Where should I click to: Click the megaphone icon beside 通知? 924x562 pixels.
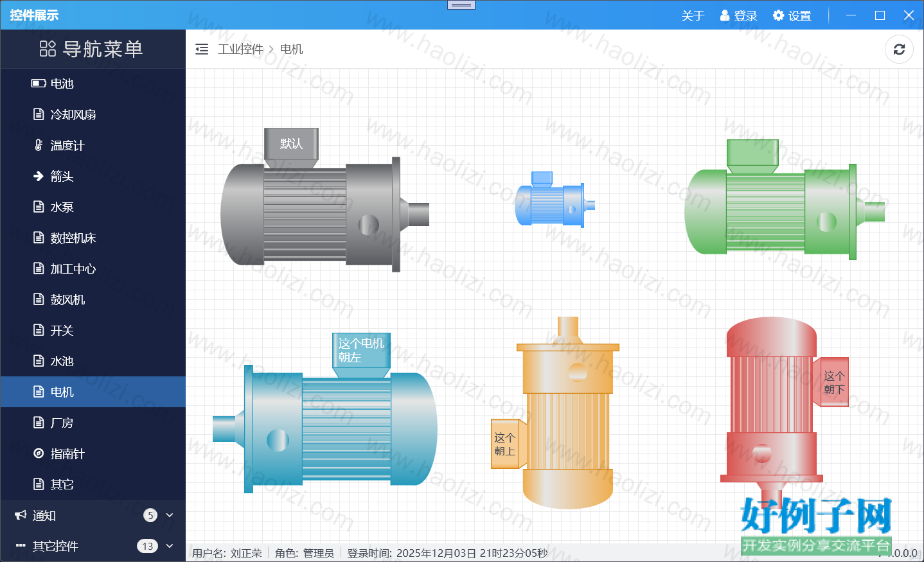pyautogui.click(x=21, y=515)
